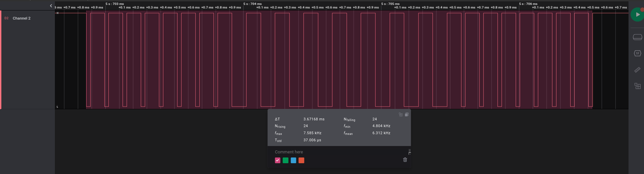Click the T std value 37.006 µs
644x174 pixels.
pyautogui.click(x=312, y=140)
